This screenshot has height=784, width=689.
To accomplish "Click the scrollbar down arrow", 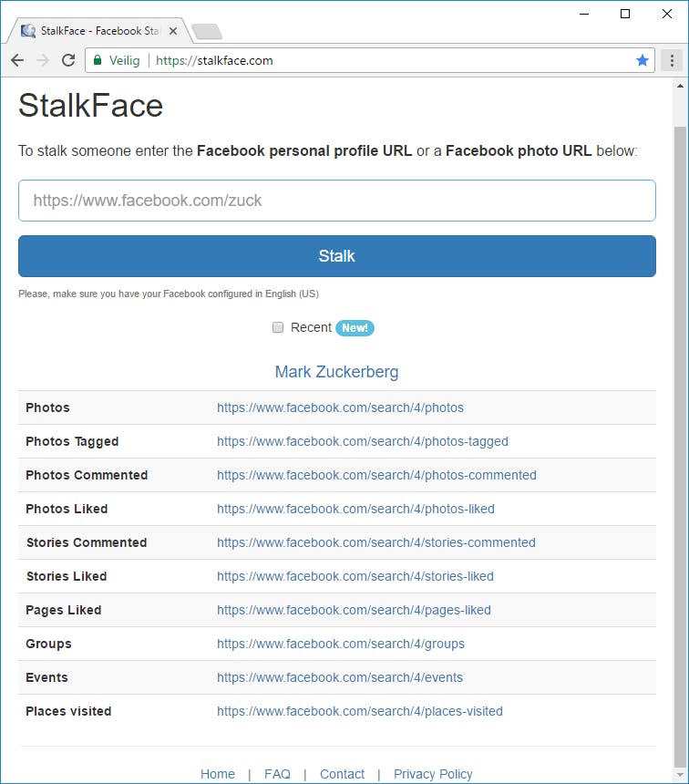I will tap(680, 774).
